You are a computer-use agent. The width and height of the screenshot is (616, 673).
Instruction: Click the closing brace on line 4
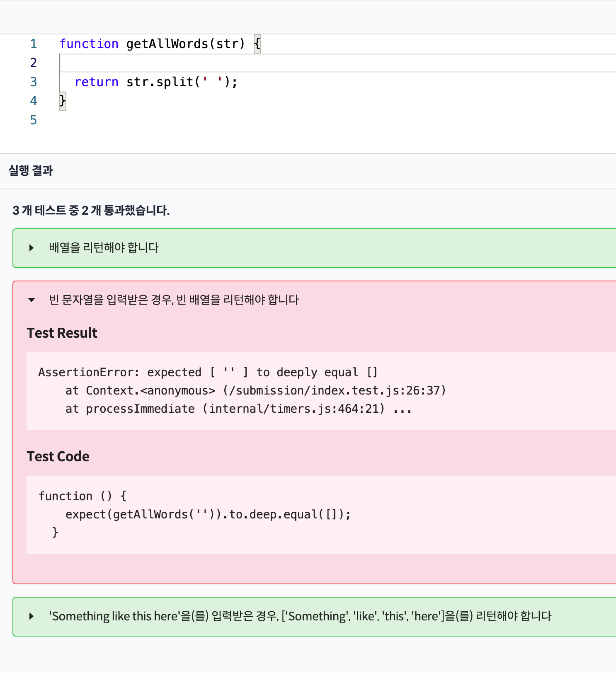tap(63, 101)
